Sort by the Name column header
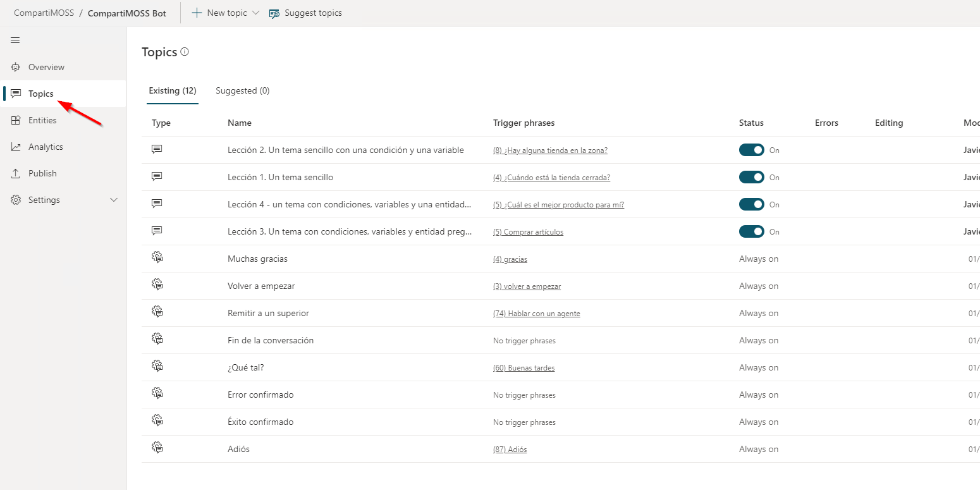Viewport: 980px width, 490px height. pyautogui.click(x=240, y=123)
